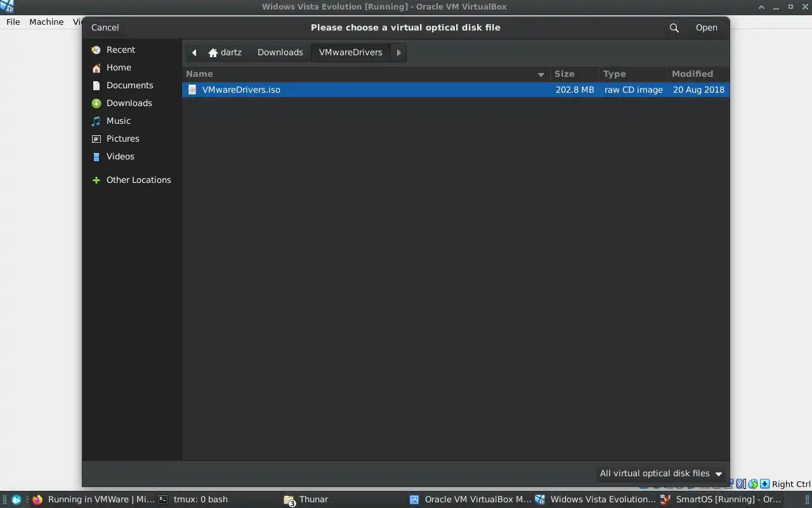Navigate to Downloads path button
Image resolution: width=812 pixels, height=508 pixels.
[x=280, y=52]
